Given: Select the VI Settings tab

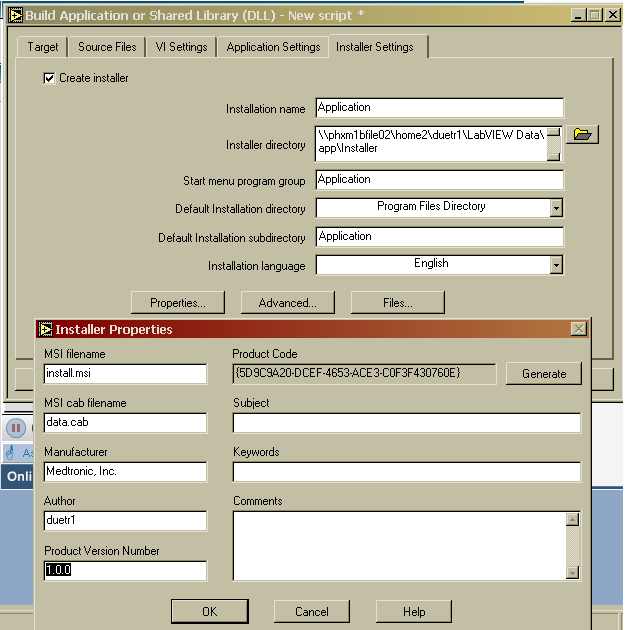Looking at the screenshot, I should point(182,47).
